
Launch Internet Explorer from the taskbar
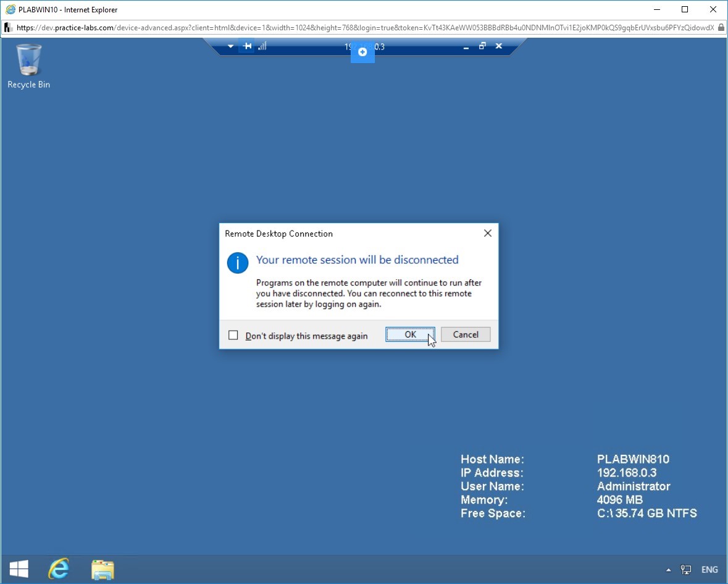point(59,569)
